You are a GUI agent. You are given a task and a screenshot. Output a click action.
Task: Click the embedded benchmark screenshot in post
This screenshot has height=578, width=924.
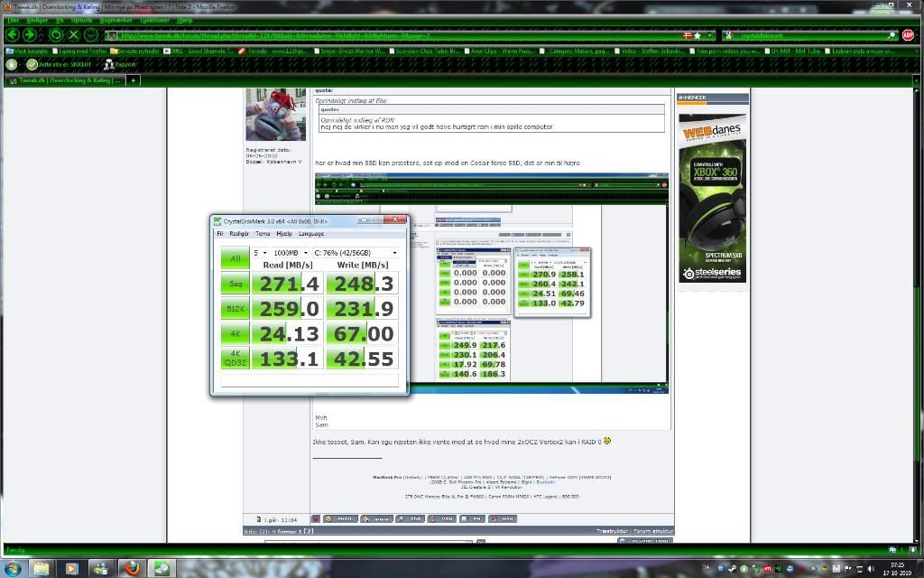[x=492, y=283]
